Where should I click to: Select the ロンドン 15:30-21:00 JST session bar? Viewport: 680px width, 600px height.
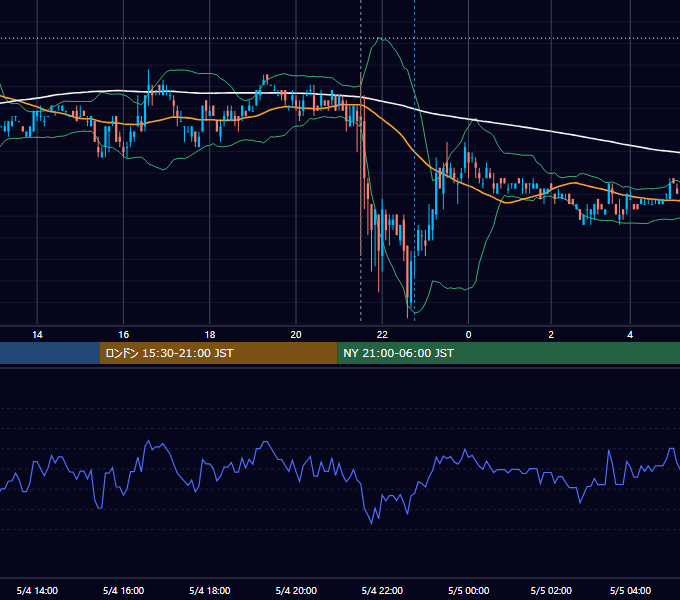pos(219,353)
